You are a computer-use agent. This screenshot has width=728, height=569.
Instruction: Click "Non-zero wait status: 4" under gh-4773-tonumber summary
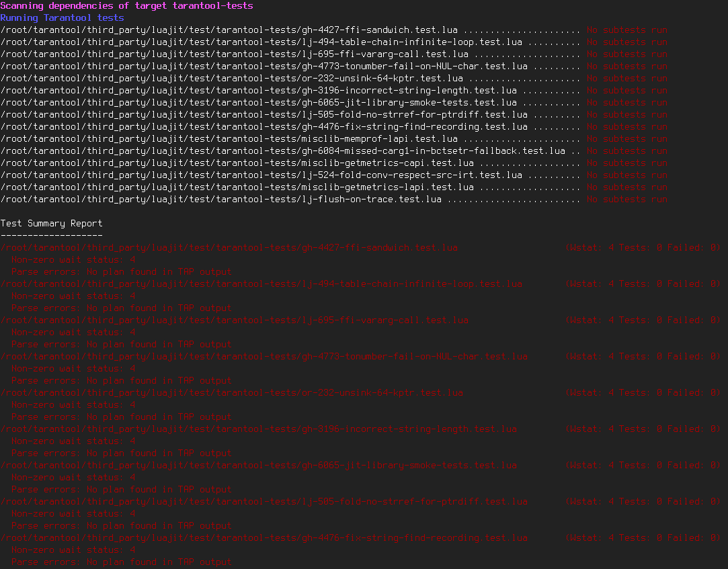73,368
